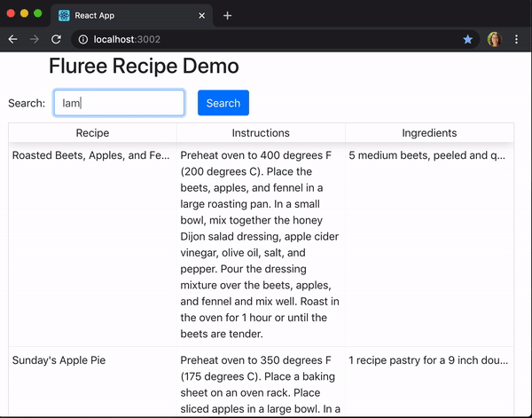This screenshot has height=418, width=532.
Task: Click the blue Search button
Action: [223, 103]
